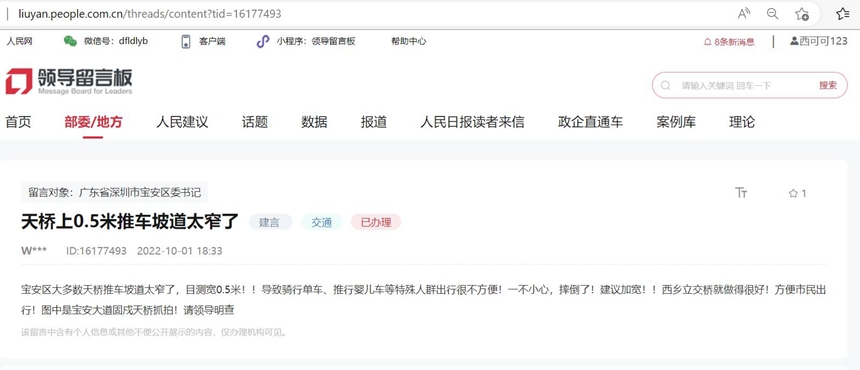860x370 pixels.
Task: Click the search magnifier icon in search box
Action: [665, 86]
